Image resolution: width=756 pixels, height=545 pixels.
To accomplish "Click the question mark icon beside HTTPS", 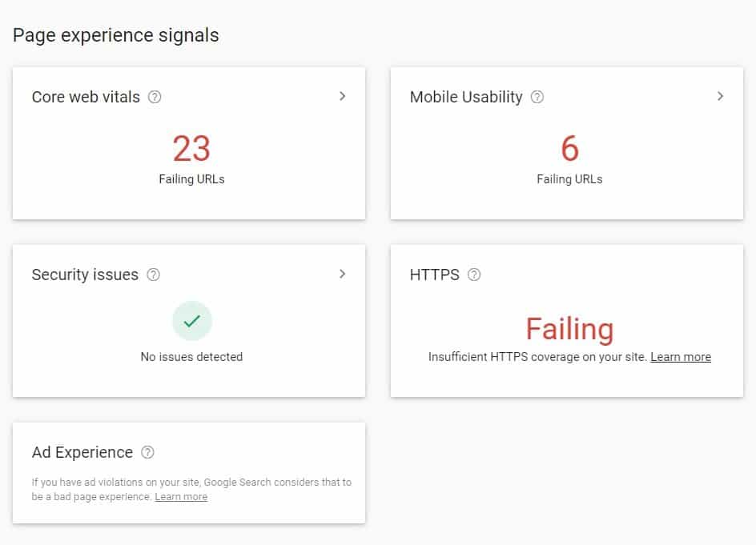I will tap(474, 275).
